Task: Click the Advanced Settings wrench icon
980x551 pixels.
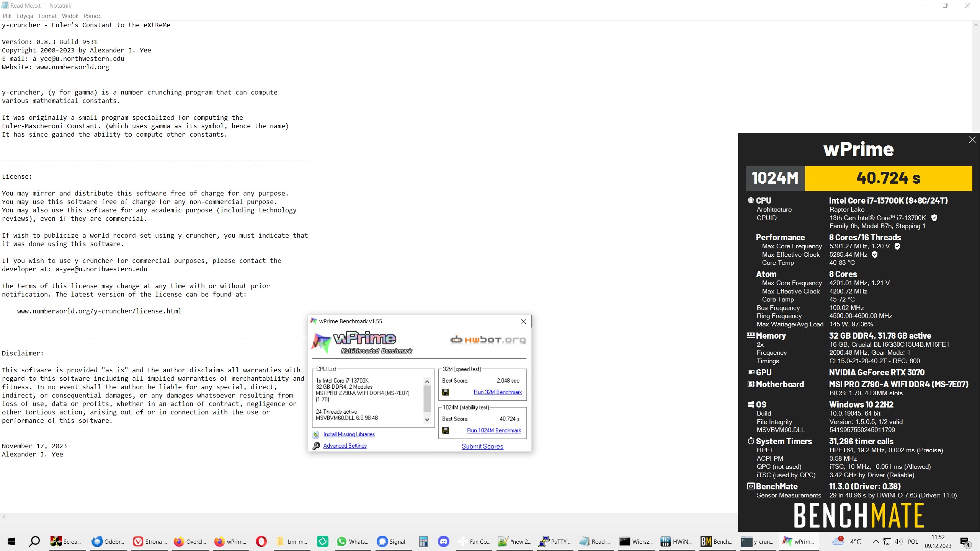Action: pos(316,446)
